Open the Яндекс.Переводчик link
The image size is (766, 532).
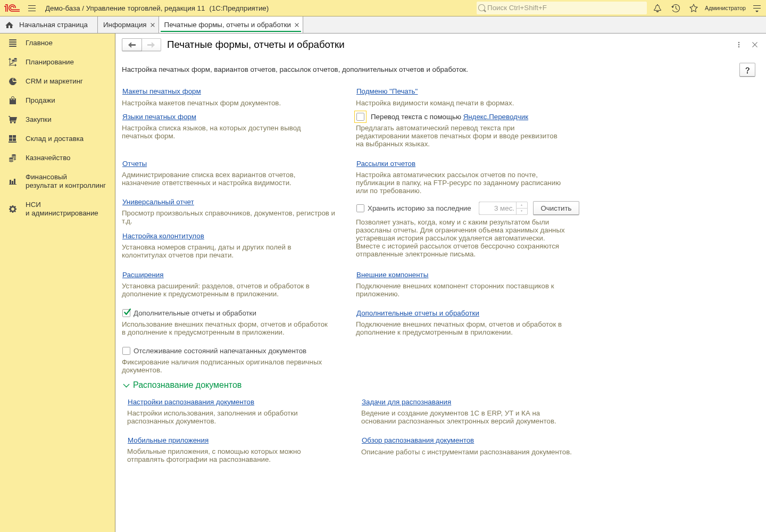tap(496, 117)
